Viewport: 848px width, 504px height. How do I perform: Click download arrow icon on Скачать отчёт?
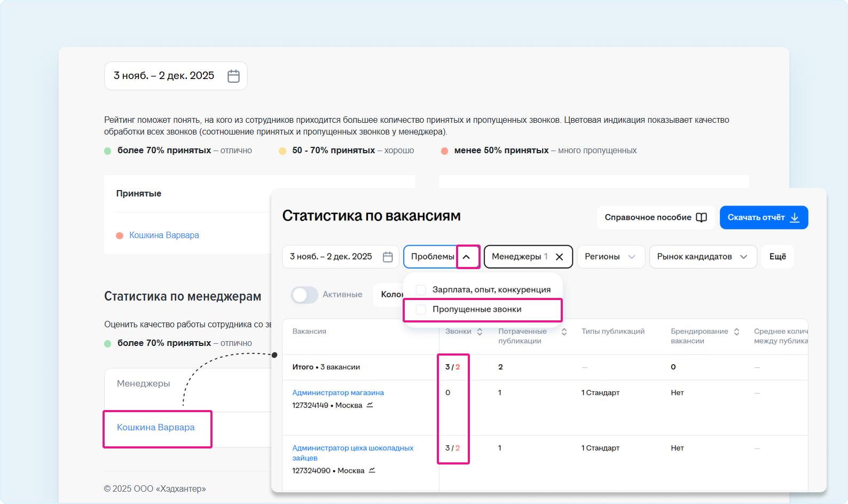pos(795,217)
